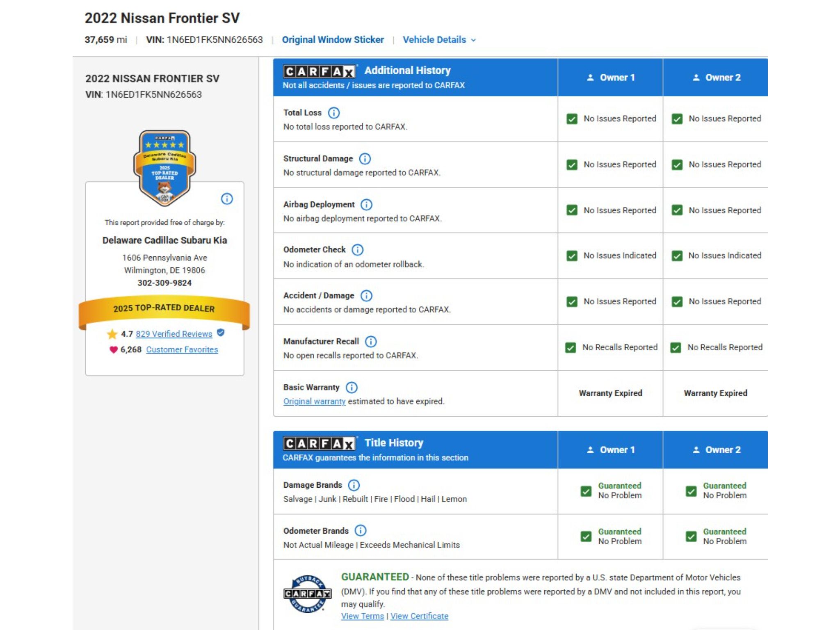Click Structural Damage green check for Owner 1
Screen dimensions: 840x630
(572, 165)
